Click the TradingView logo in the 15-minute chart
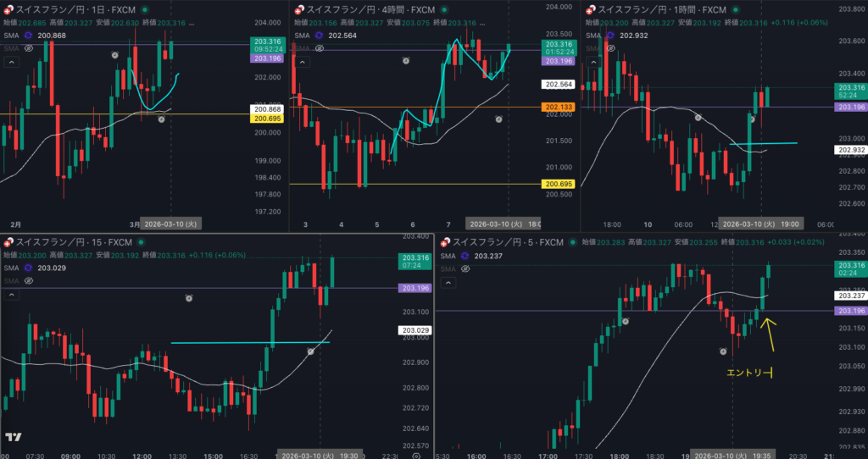The width and height of the screenshot is (868, 459). [x=13, y=437]
